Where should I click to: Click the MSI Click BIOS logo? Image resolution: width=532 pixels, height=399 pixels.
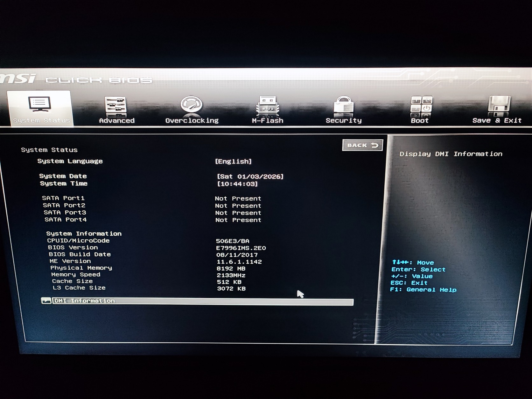(x=76, y=79)
